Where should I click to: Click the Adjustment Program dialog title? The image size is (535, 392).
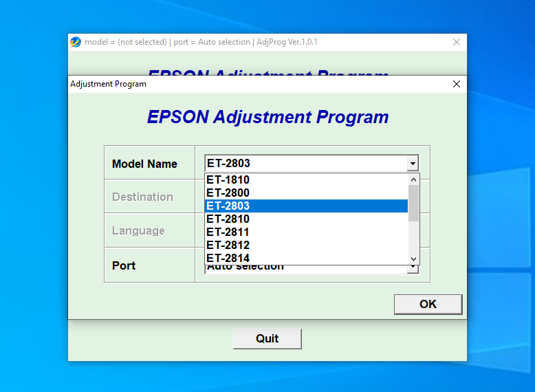coord(108,84)
